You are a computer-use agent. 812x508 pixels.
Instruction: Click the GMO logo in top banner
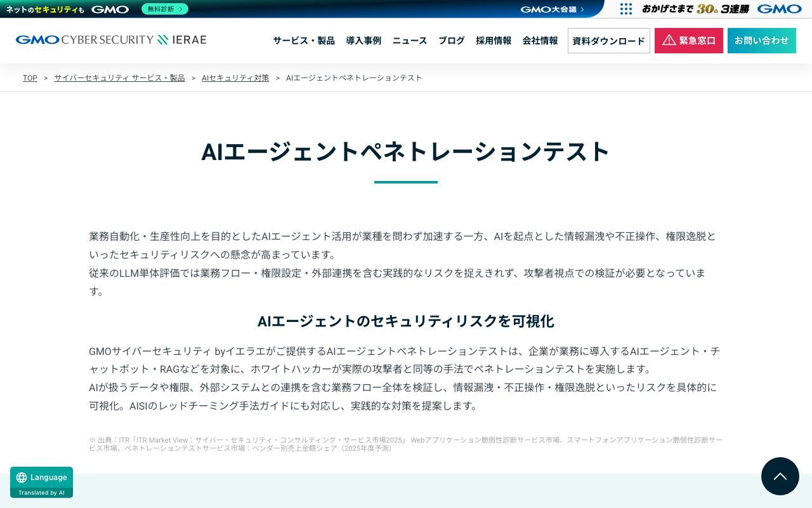point(110,9)
